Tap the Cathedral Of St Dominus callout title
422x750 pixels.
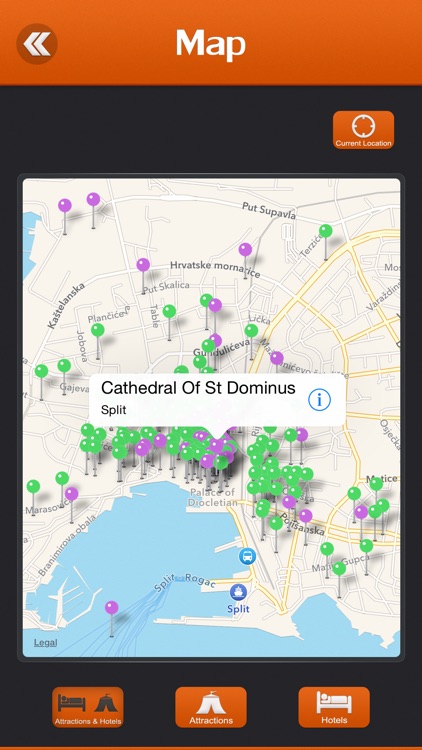[x=198, y=388]
